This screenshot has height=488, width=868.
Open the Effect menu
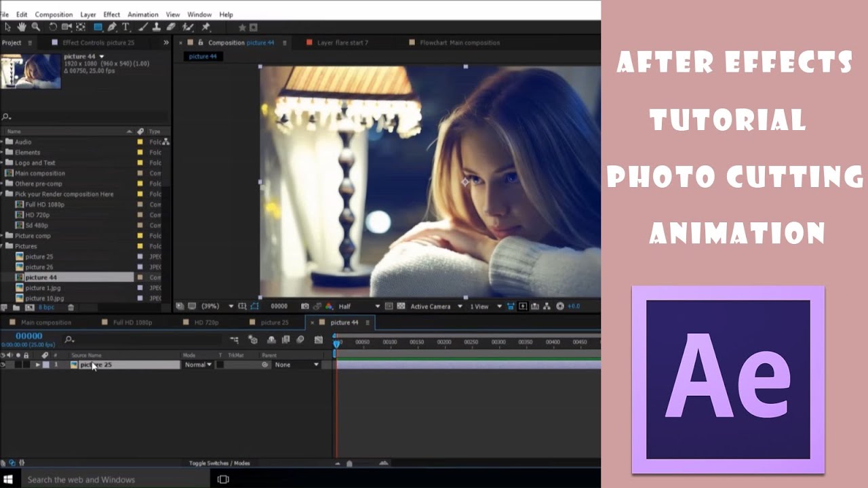pos(112,14)
